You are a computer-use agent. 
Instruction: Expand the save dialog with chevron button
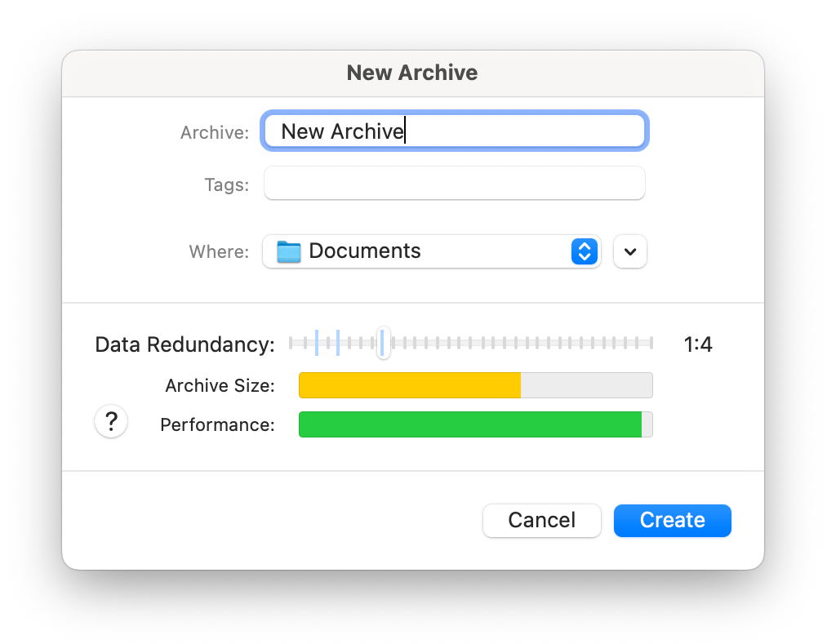629,251
